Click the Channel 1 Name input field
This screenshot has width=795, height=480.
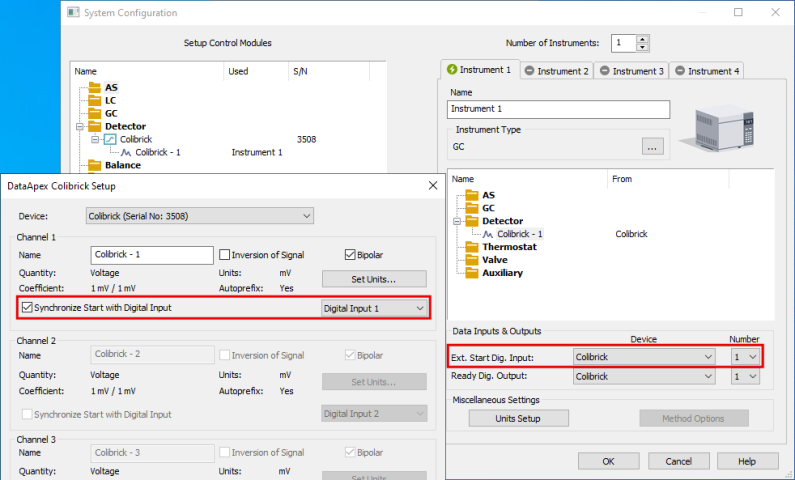[152, 255]
